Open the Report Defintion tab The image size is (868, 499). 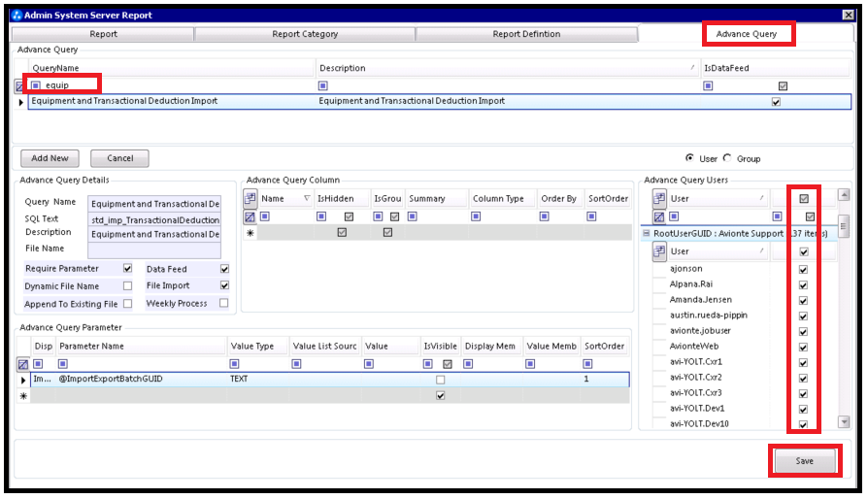[x=526, y=34]
